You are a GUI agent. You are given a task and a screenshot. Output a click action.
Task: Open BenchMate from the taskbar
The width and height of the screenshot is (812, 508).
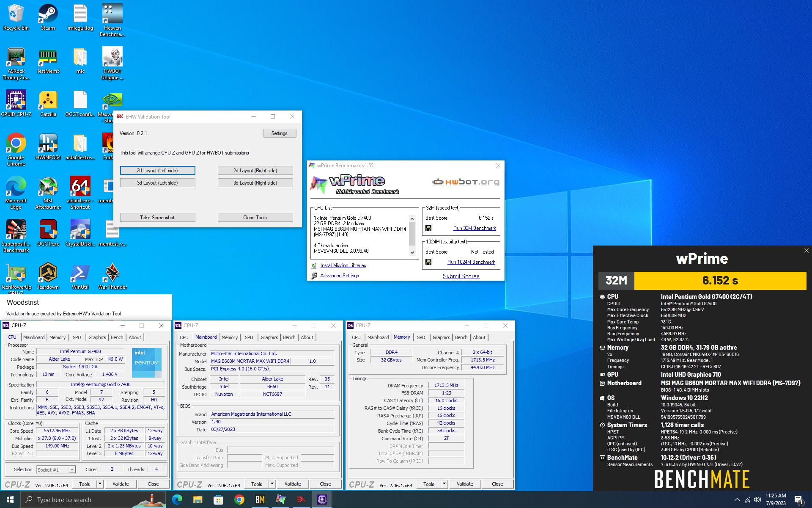click(260, 500)
